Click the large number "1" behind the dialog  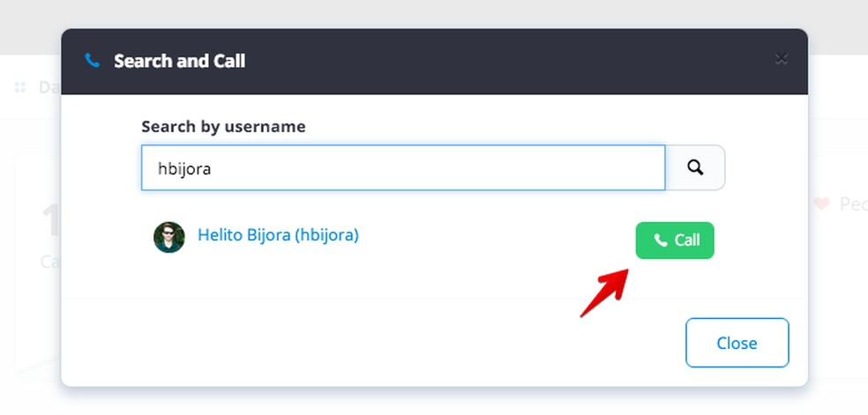pyautogui.click(x=51, y=220)
